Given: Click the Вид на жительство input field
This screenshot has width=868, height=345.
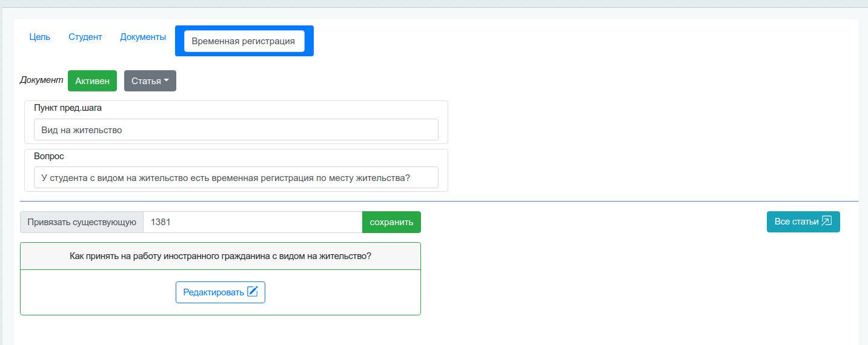Looking at the screenshot, I should [x=236, y=130].
